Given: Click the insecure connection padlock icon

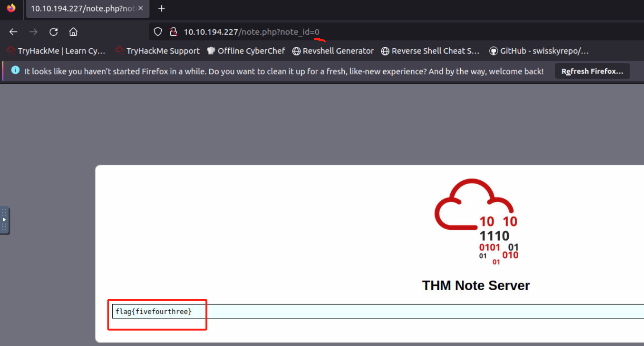Looking at the screenshot, I should 173,32.
